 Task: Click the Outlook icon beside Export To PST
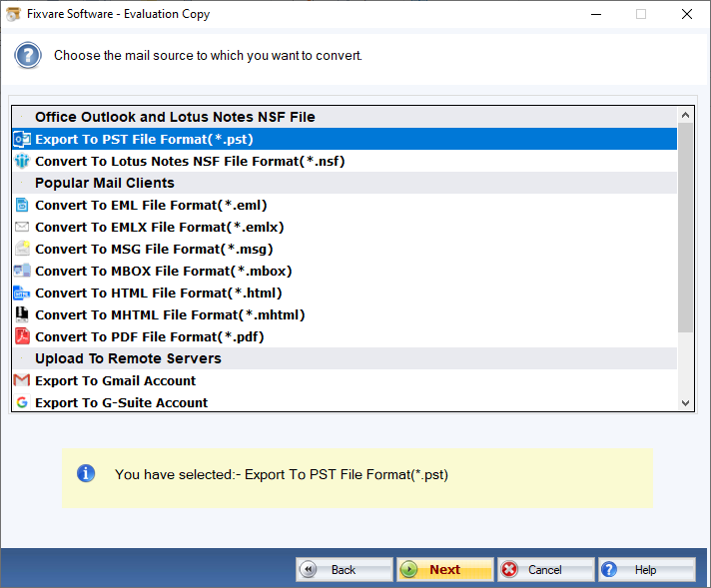(x=22, y=139)
